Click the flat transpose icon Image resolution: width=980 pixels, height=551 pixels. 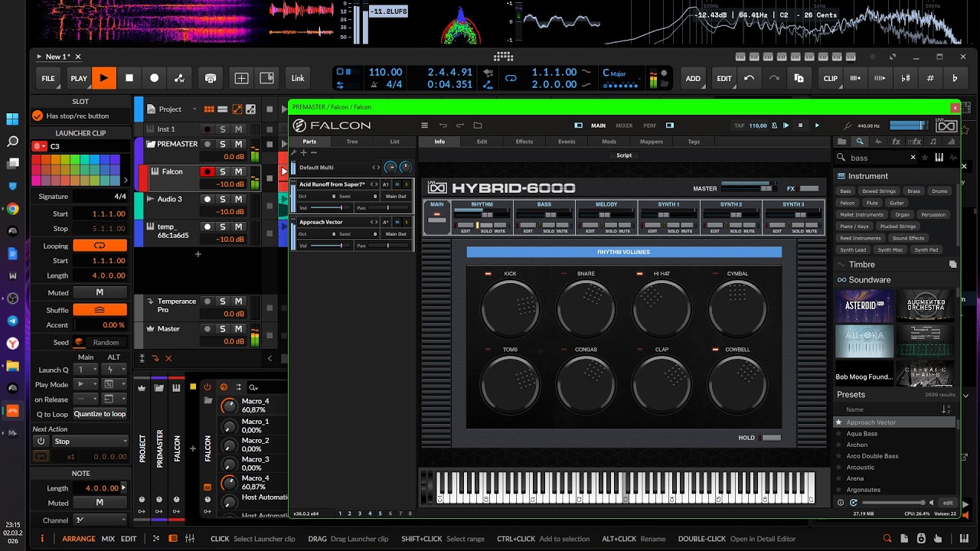tap(955, 78)
